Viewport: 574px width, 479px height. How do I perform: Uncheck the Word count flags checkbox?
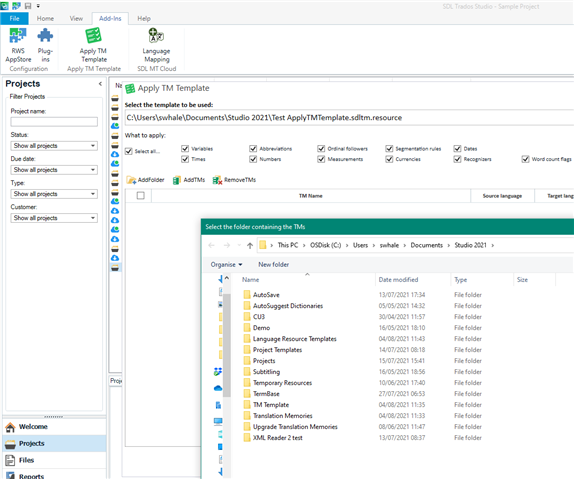point(525,159)
